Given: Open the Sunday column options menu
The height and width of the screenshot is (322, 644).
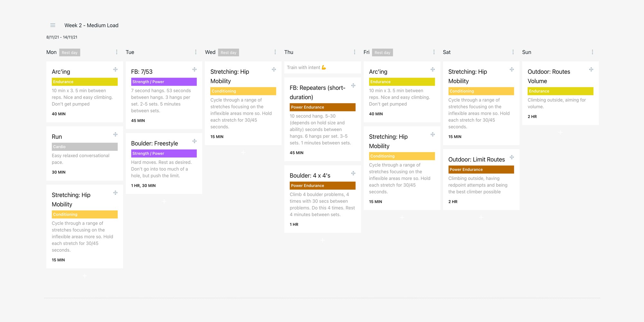Looking at the screenshot, I should click(592, 52).
